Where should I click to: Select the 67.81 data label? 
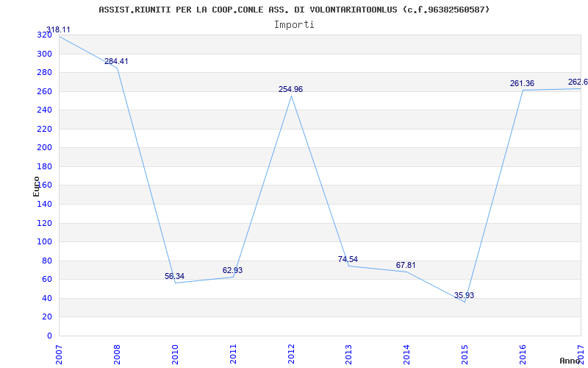click(x=406, y=265)
